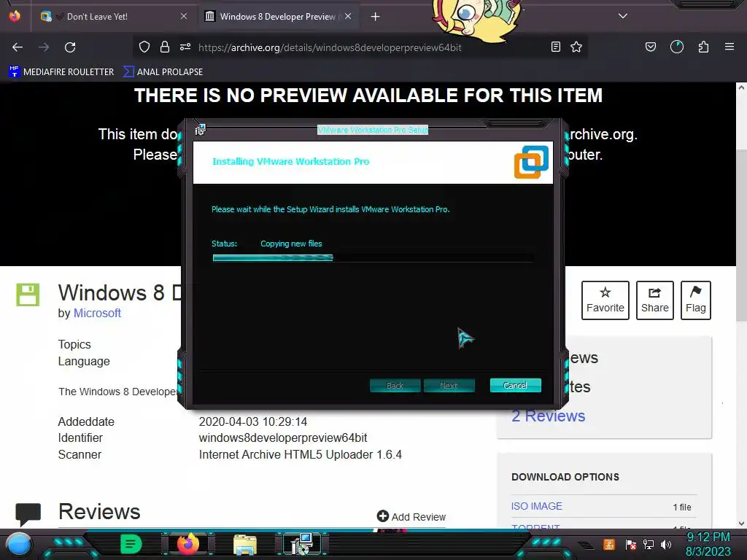Add Review with the plus icon link

411,517
